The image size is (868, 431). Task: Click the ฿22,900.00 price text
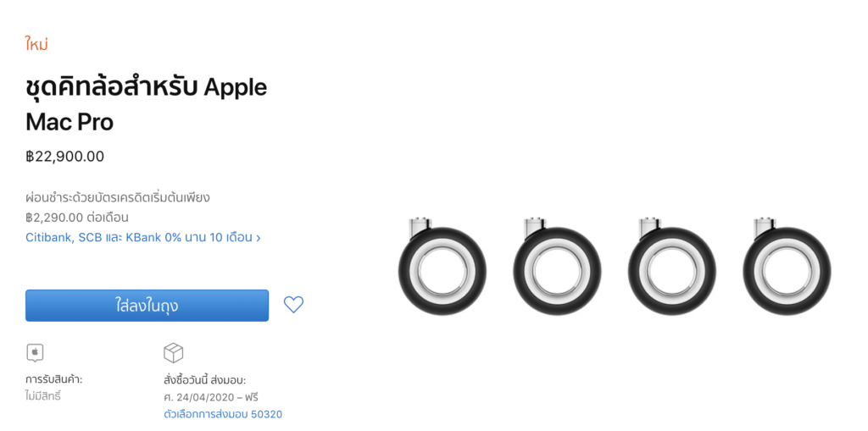tap(65, 156)
